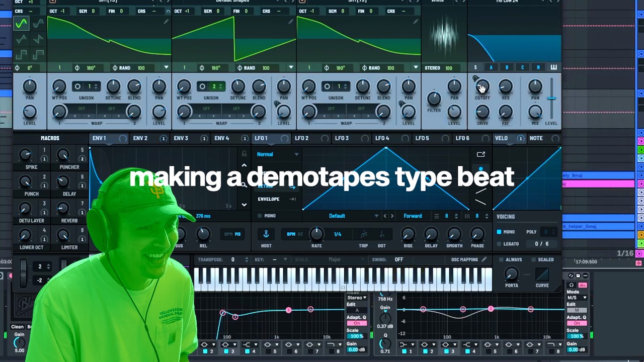Viewport: 644px width, 362px height.
Task: Click the gear icon in oscillator B unison
Action: [202, 86]
